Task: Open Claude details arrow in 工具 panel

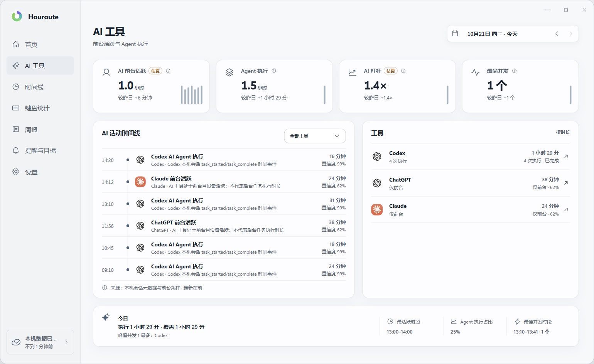Action: tap(566, 209)
